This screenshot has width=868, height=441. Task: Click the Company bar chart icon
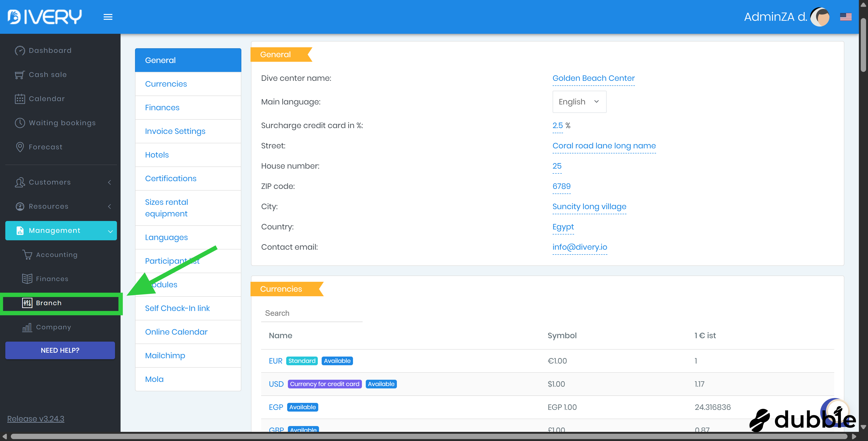point(27,327)
